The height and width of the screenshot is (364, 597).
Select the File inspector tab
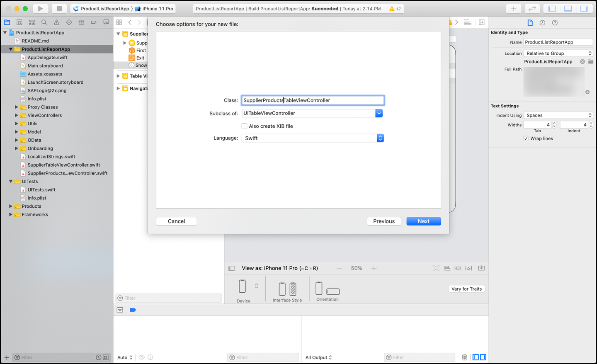[x=530, y=22]
